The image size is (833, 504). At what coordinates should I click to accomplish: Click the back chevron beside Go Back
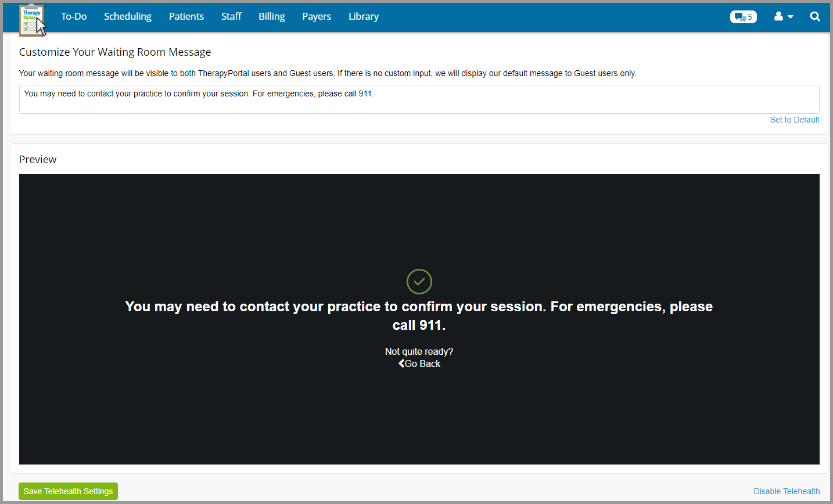400,363
